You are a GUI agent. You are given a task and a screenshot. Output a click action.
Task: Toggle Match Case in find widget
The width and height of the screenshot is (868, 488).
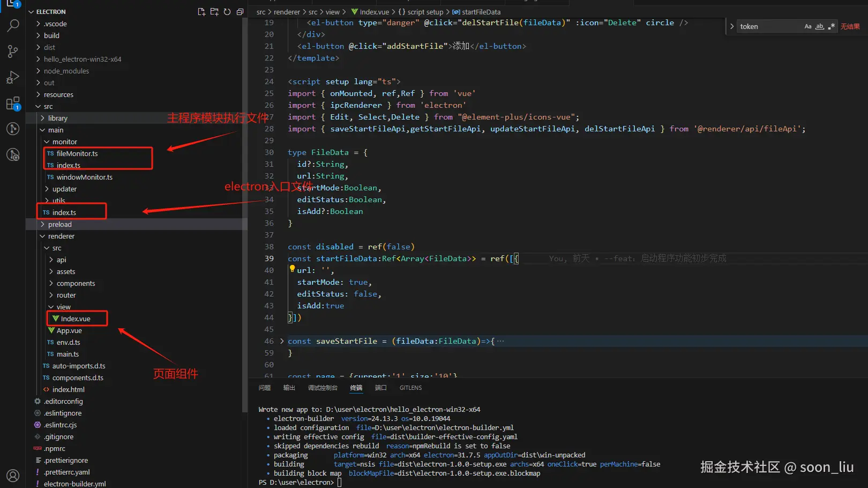point(808,26)
